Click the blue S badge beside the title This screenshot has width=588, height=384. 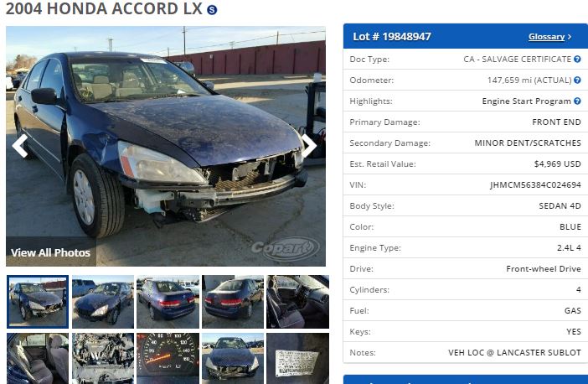tap(212, 10)
